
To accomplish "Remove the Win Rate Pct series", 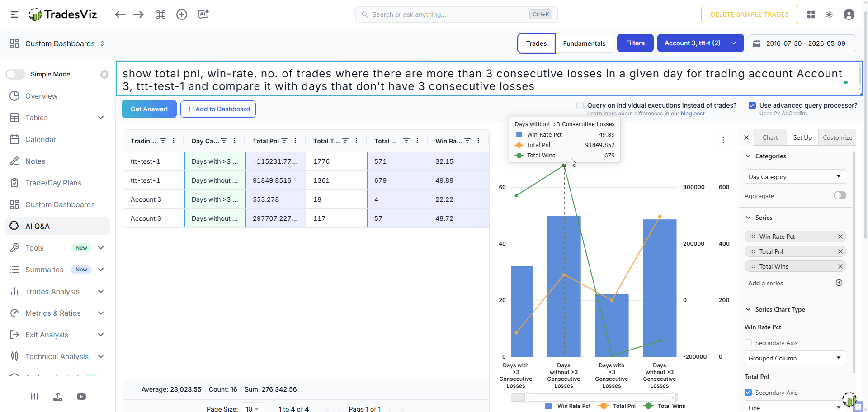I will pyautogui.click(x=840, y=237).
